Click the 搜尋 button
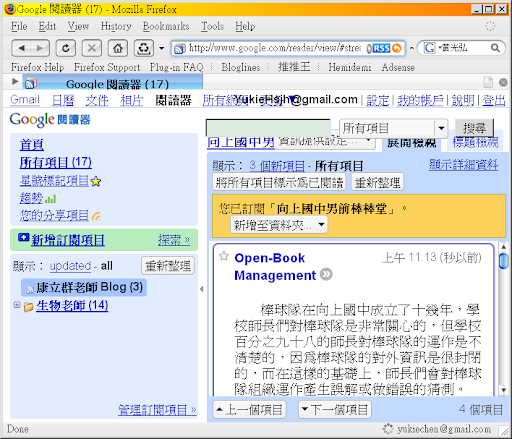512x439 pixels. (x=474, y=128)
